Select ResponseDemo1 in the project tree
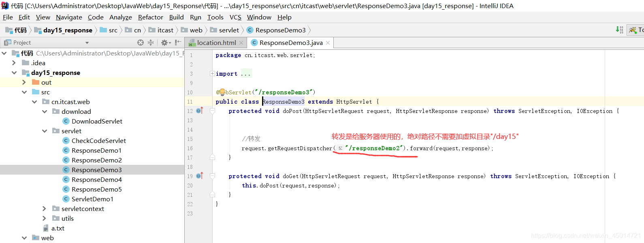Viewport: 644px width, 243px height. [x=96, y=150]
